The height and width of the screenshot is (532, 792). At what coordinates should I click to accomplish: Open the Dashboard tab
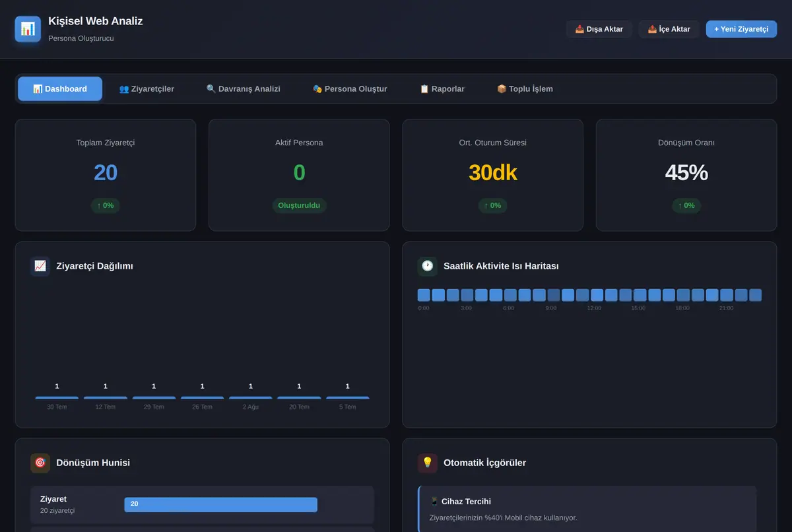click(60, 88)
